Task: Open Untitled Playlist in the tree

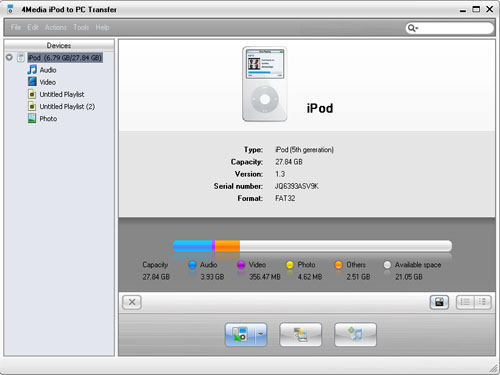Action: [62, 94]
